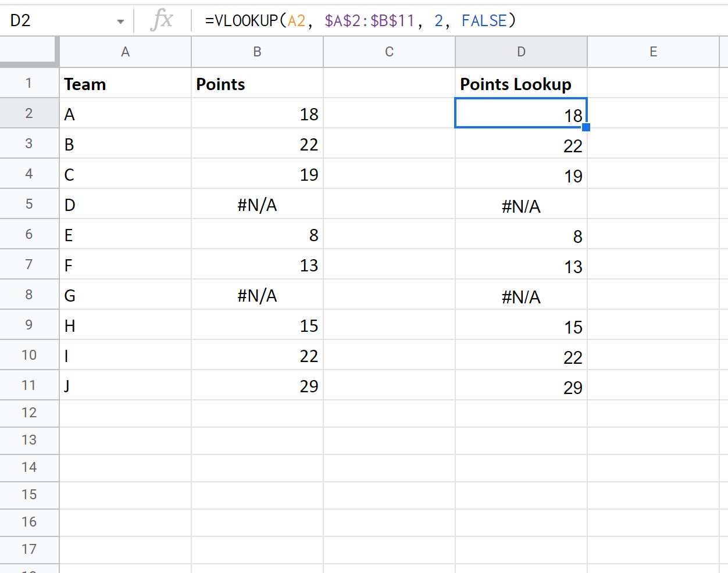Click the selected cell D2 showing 18
This screenshot has height=573, width=728.
(521, 113)
